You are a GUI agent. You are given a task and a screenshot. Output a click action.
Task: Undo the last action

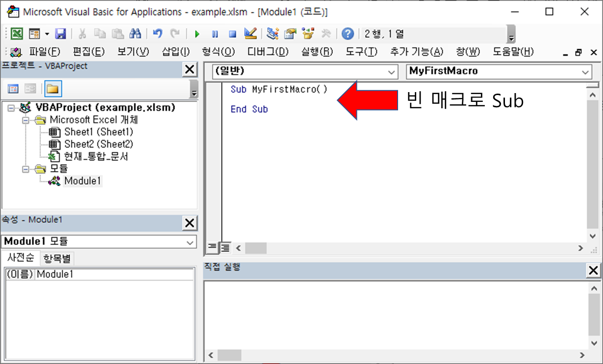[157, 34]
